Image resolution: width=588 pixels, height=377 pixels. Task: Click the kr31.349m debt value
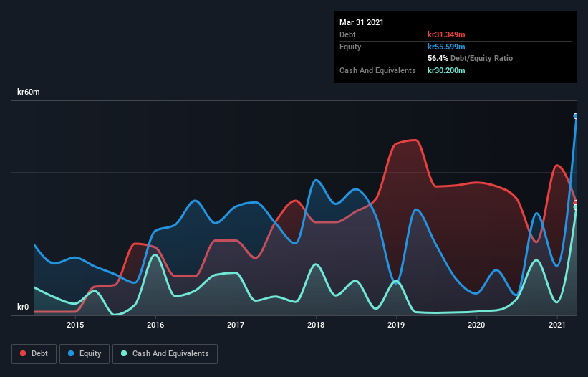point(446,34)
